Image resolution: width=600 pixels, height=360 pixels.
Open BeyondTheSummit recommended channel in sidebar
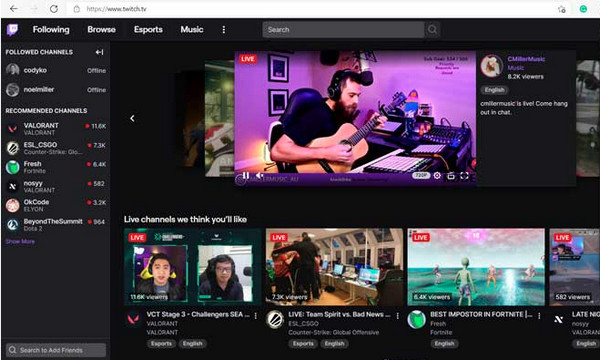(56, 224)
